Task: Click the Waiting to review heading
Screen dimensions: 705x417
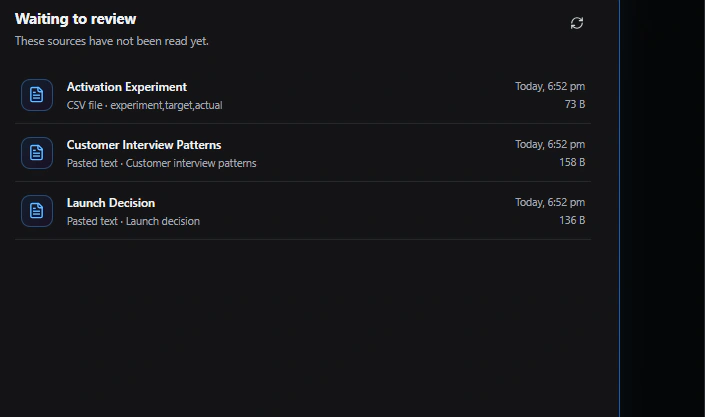Action: [76, 19]
